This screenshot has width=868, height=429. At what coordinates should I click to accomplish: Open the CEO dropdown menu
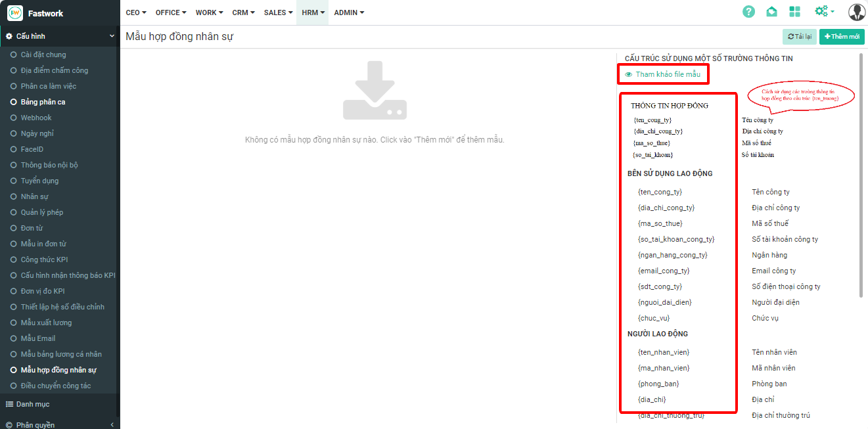click(136, 12)
